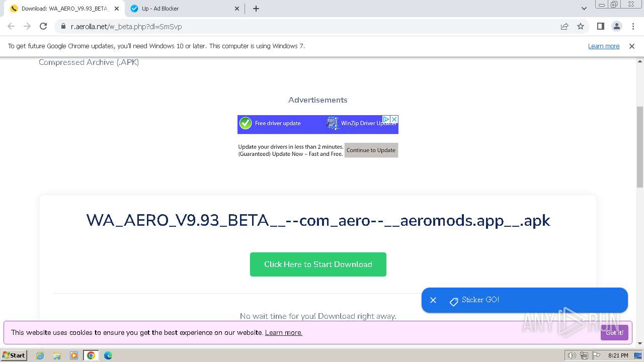Open the Sticker GO! notification
This screenshot has width=644, height=362.
point(525,300)
